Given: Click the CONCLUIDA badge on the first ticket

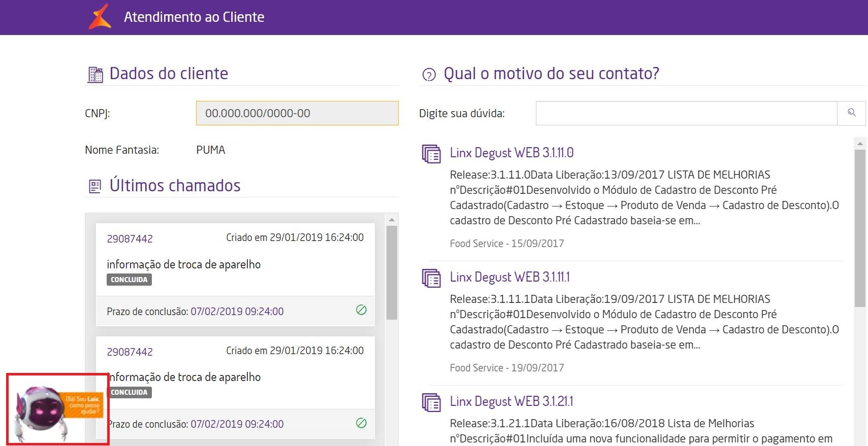Looking at the screenshot, I should pos(129,280).
